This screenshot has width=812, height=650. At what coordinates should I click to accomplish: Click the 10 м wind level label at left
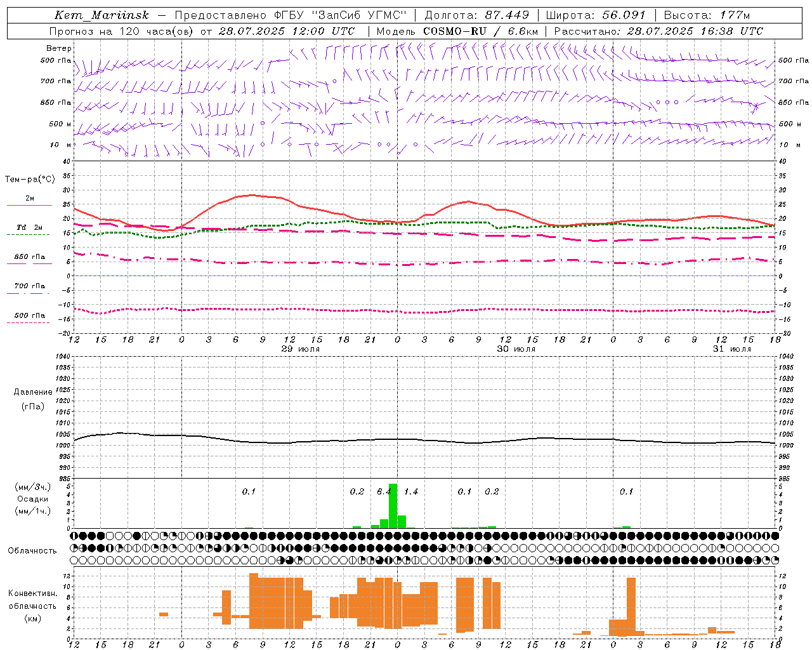click(x=60, y=145)
